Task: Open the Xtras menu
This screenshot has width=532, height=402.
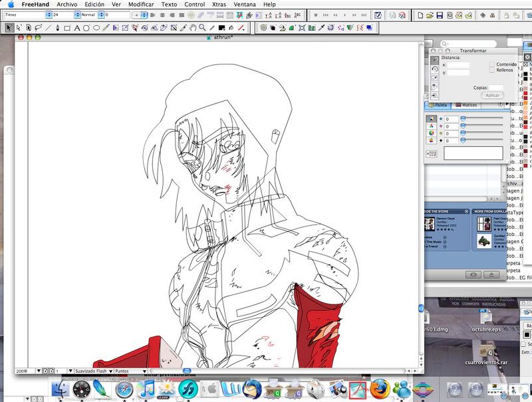Action: 219,5
